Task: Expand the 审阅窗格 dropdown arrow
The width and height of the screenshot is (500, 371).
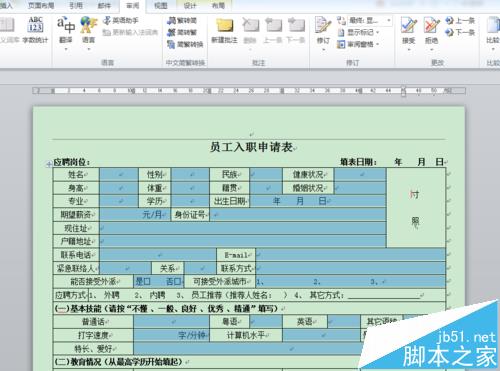Action: pyautogui.click(x=378, y=44)
